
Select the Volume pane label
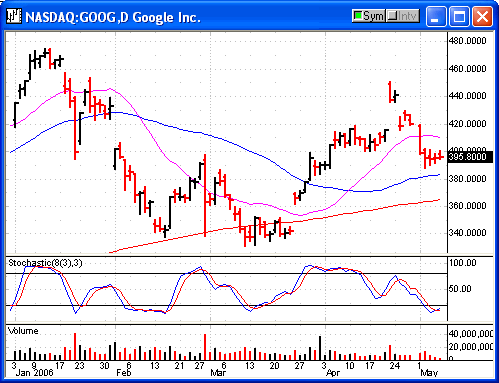[x=23, y=331]
